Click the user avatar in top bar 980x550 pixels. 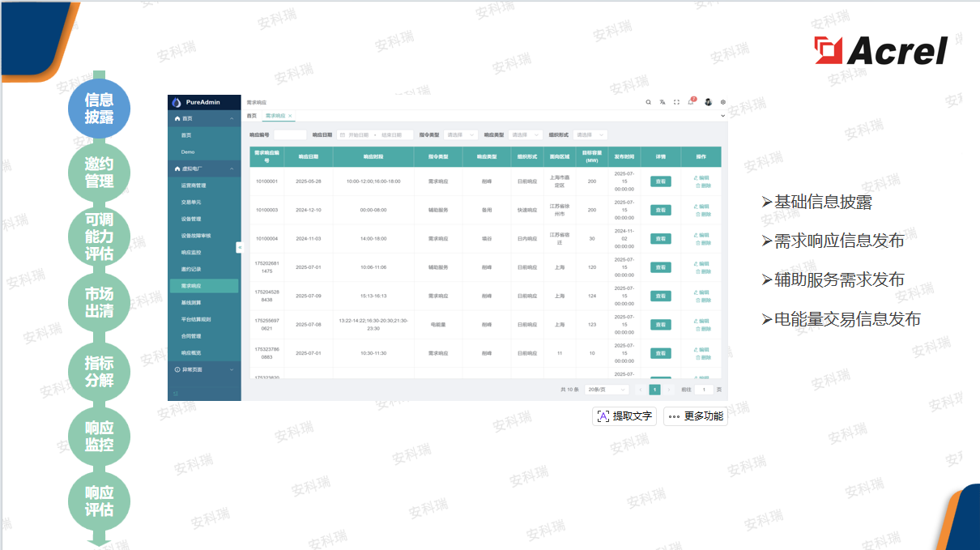(x=708, y=102)
